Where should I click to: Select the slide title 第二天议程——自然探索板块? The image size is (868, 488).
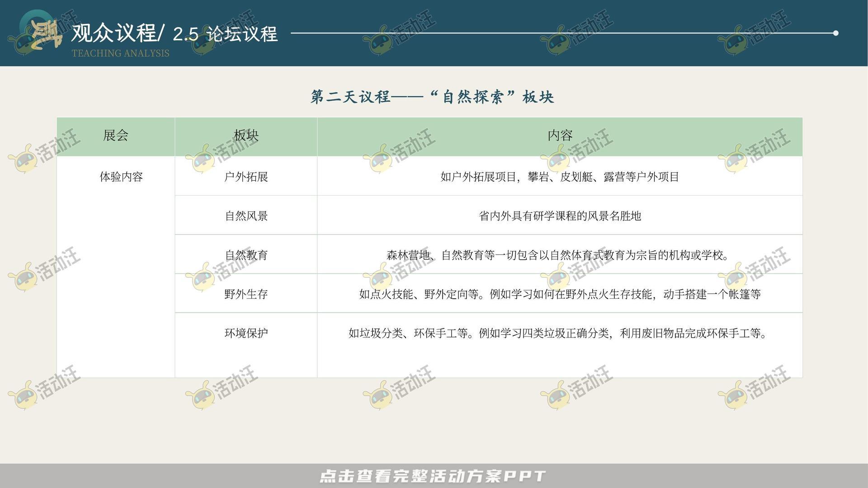[433, 96]
